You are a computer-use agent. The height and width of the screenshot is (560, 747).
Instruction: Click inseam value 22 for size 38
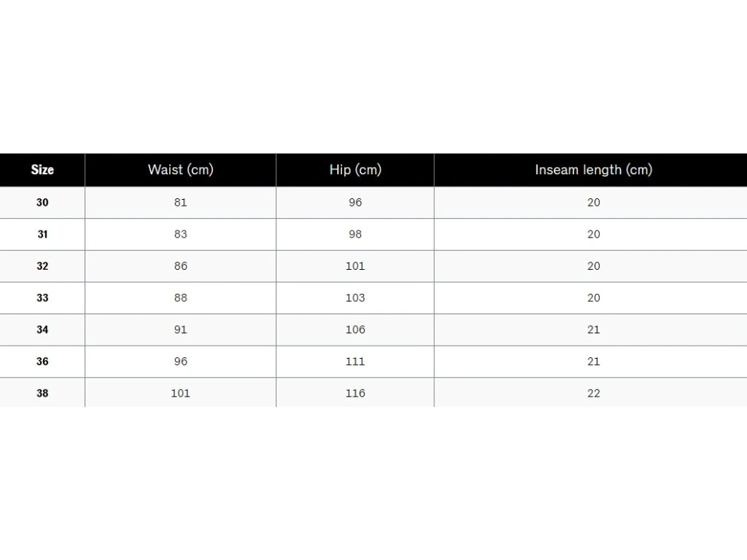593,393
